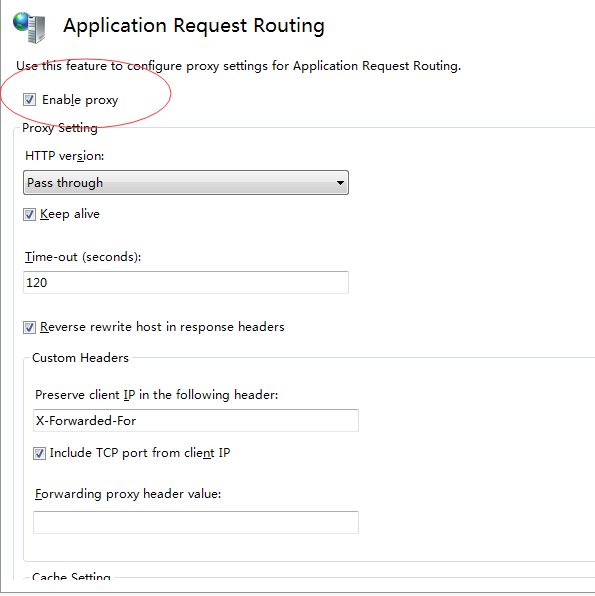Click the Preserve client IP header label
This screenshot has height=596, width=595.
tap(157, 395)
